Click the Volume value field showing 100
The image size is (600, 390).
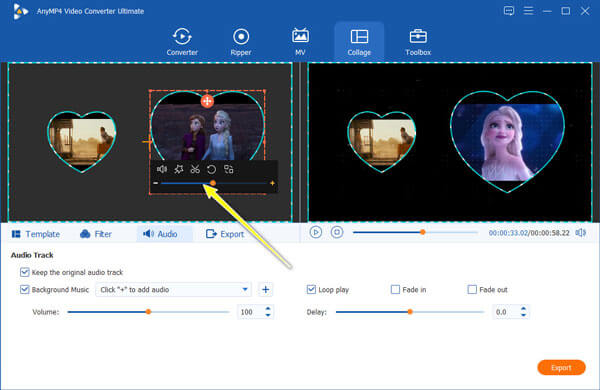pyautogui.click(x=250, y=312)
